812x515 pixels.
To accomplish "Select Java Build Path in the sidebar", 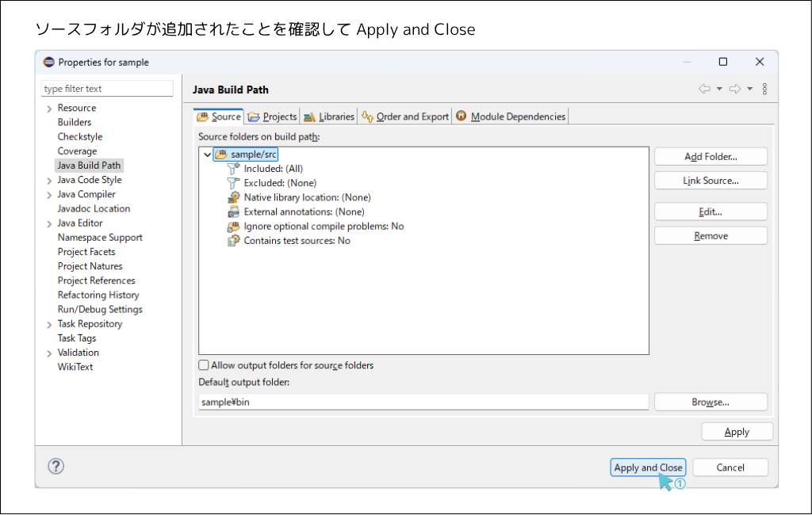I will pos(89,166).
